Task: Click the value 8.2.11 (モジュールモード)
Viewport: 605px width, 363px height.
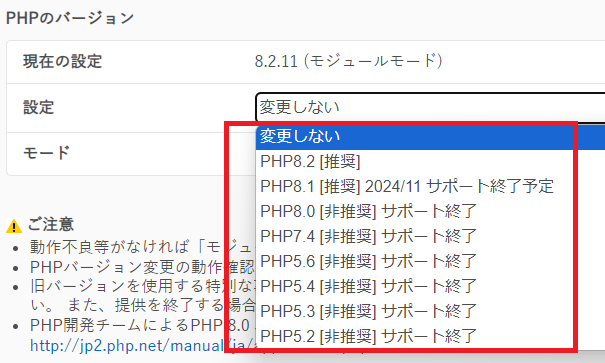Action: pos(348,61)
